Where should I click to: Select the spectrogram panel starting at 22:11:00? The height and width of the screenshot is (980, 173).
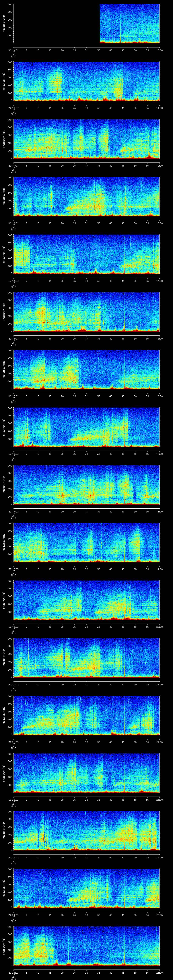coord(86,139)
